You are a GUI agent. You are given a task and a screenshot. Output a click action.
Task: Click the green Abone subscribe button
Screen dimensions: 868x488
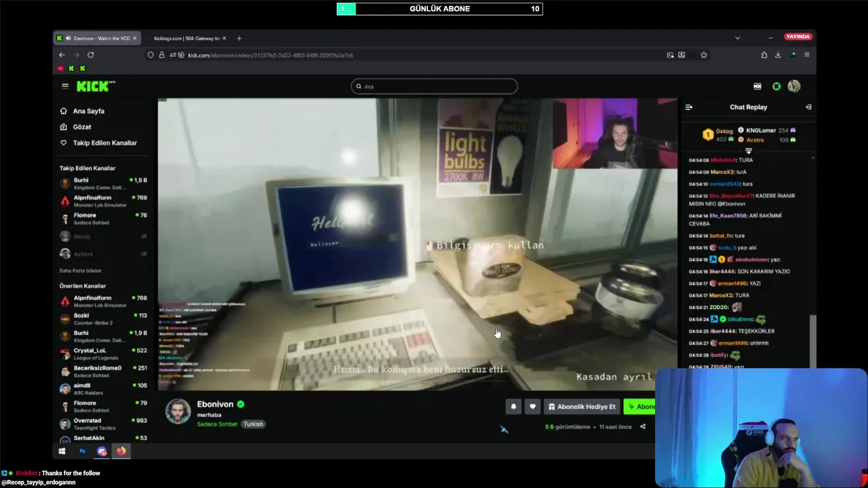point(639,407)
